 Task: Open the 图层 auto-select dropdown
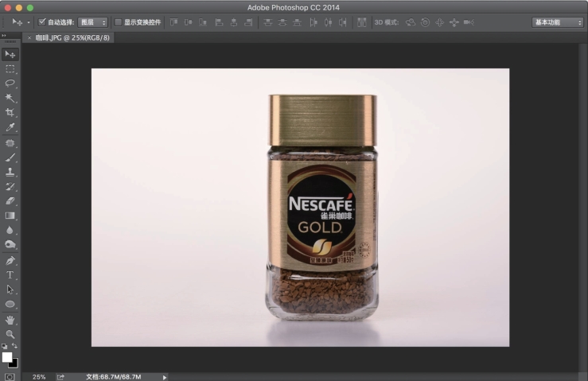(x=93, y=22)
